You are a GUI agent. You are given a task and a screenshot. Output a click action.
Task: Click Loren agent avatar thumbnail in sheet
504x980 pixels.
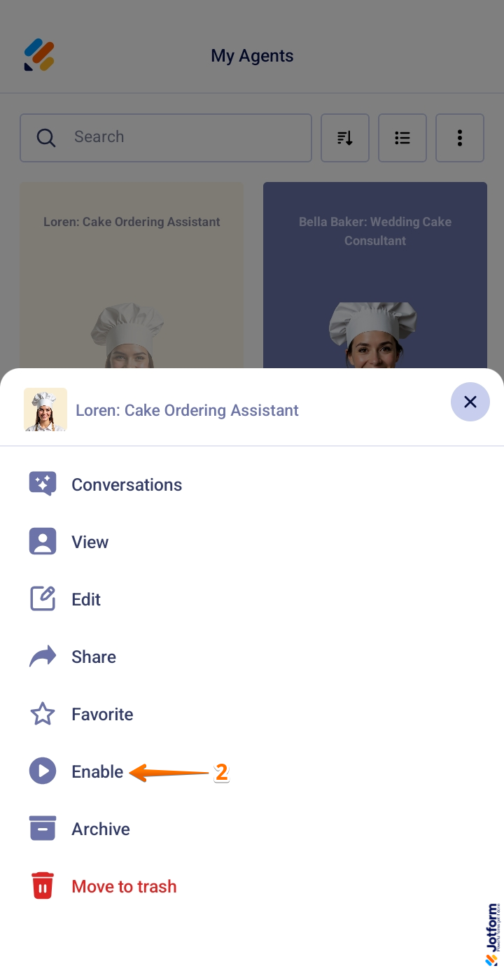[x=45, y=409]
